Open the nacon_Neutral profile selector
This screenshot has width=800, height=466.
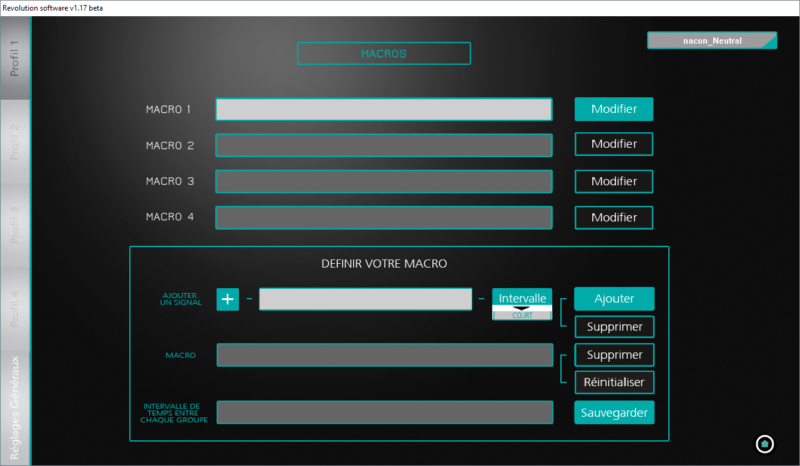click(x=712, y=40)
